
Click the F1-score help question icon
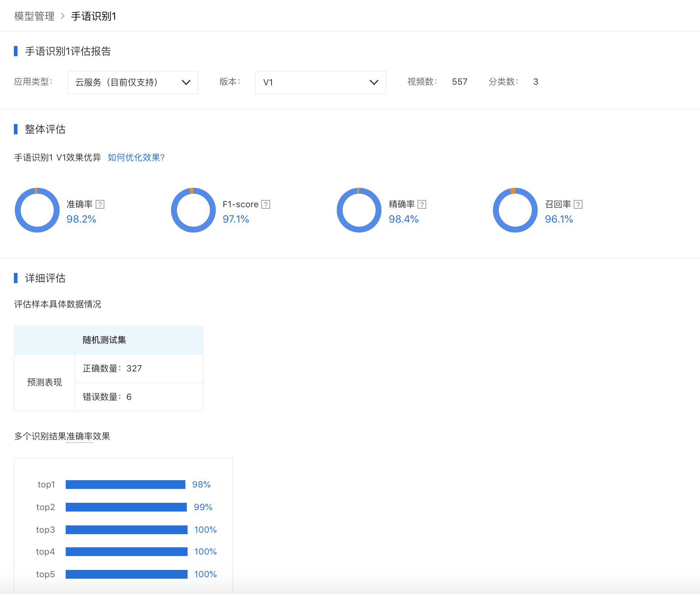point(266,204)
